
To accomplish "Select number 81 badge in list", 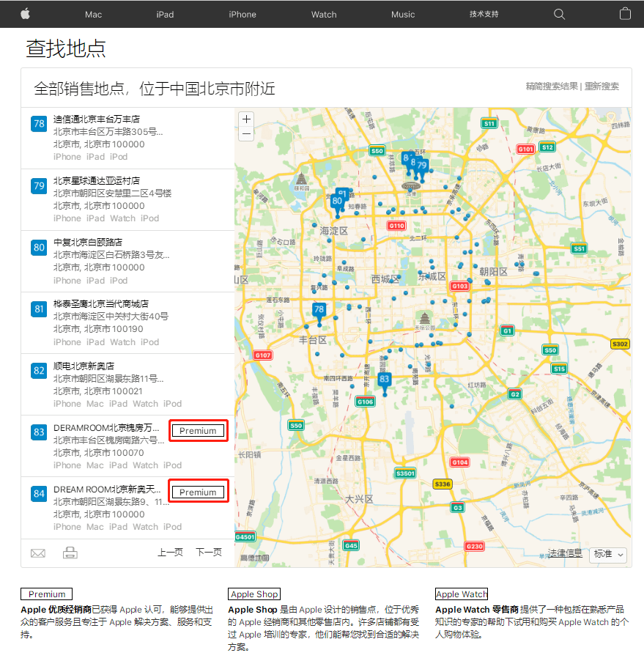I will (39, 309).
